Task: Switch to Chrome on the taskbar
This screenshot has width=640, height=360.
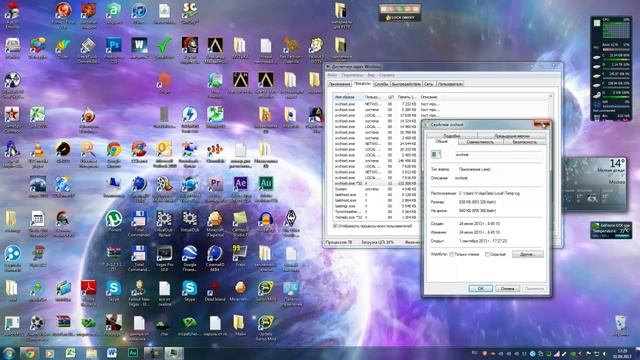Action: pyautogui.click(x=29, y=353)
